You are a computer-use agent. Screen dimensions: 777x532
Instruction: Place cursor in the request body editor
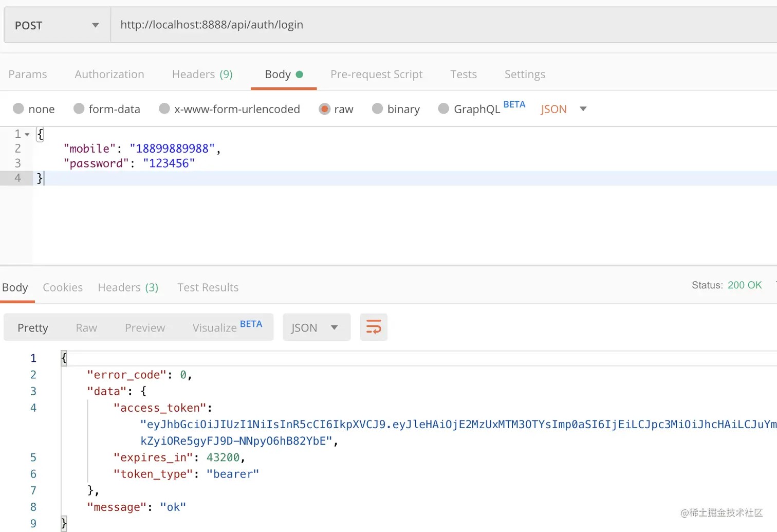pyautogui.click(x=404, y=195)
